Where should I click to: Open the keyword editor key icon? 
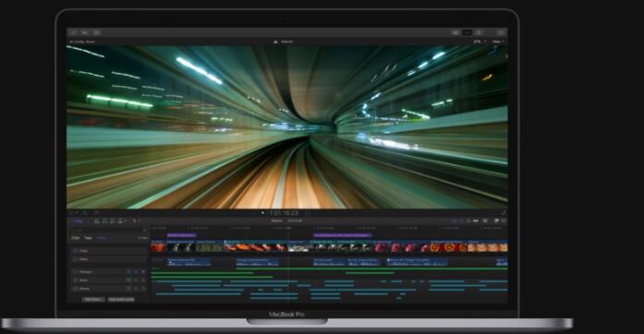[85, 32]
